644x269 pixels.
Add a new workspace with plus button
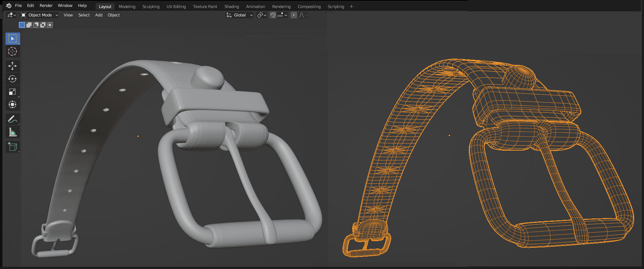[x=351, y=7]
